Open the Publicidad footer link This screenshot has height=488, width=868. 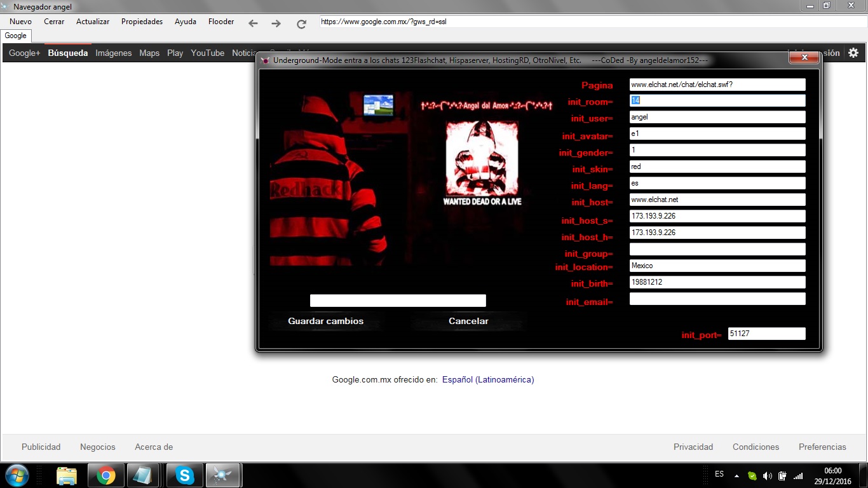click(x=41, y=447)
